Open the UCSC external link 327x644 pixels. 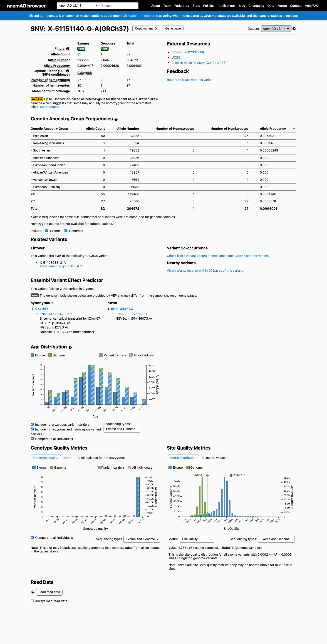pos(176,57)
